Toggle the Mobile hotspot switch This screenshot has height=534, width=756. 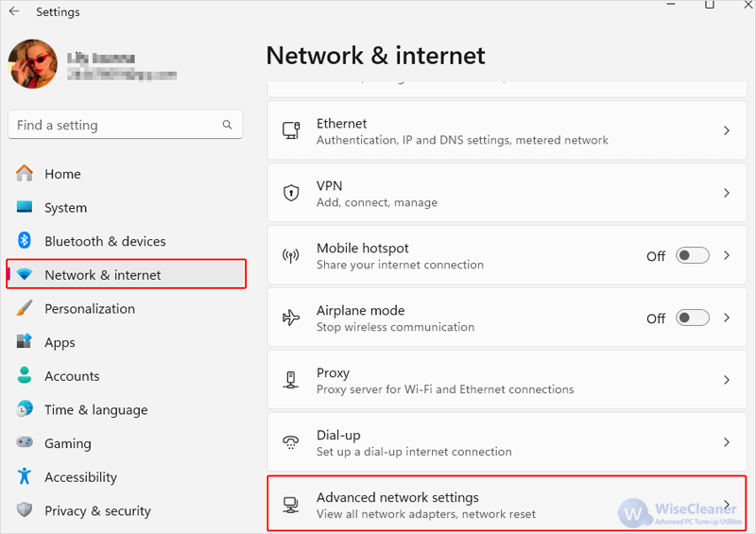click(693, 255)
